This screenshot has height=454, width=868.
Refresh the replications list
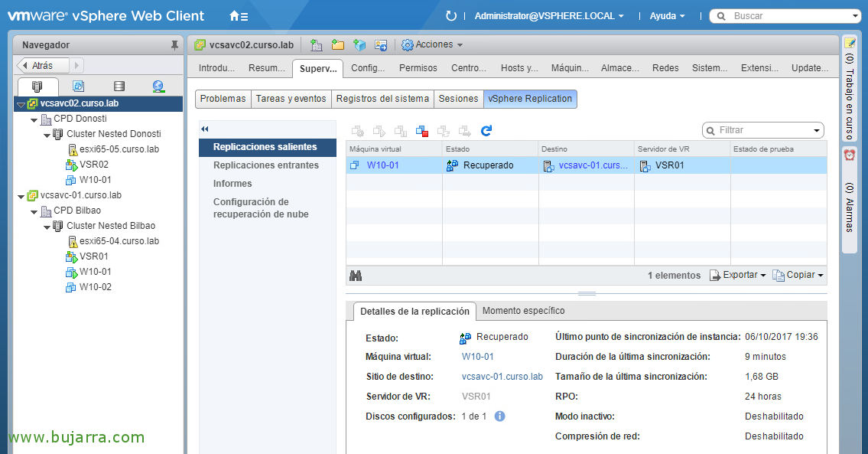click(486, 131)
